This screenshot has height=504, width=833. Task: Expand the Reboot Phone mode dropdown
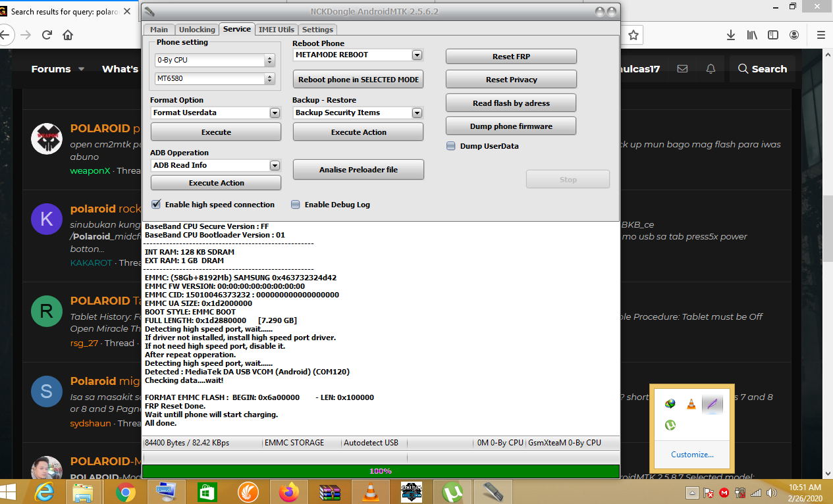[x=417, y=55]
